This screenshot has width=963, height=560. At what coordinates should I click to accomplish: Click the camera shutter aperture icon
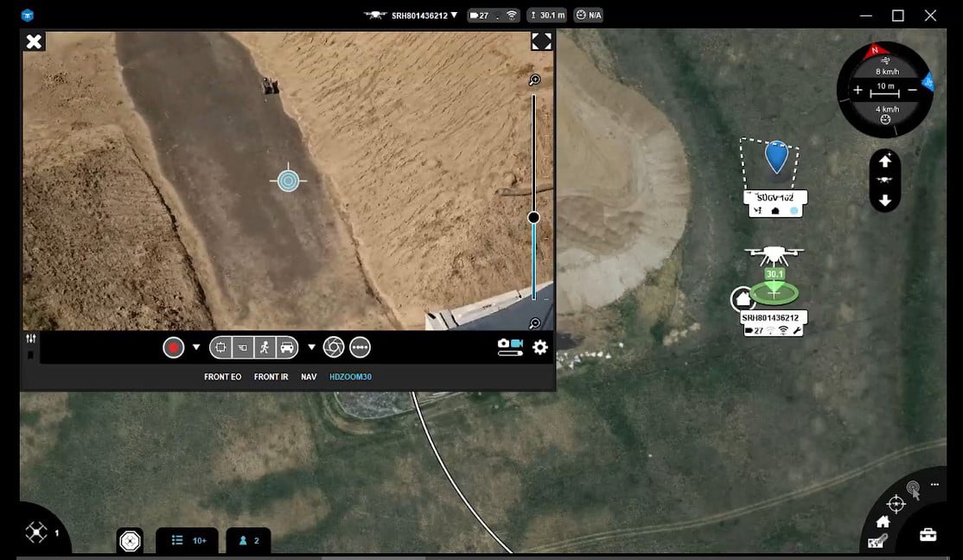tap(334, 347)
